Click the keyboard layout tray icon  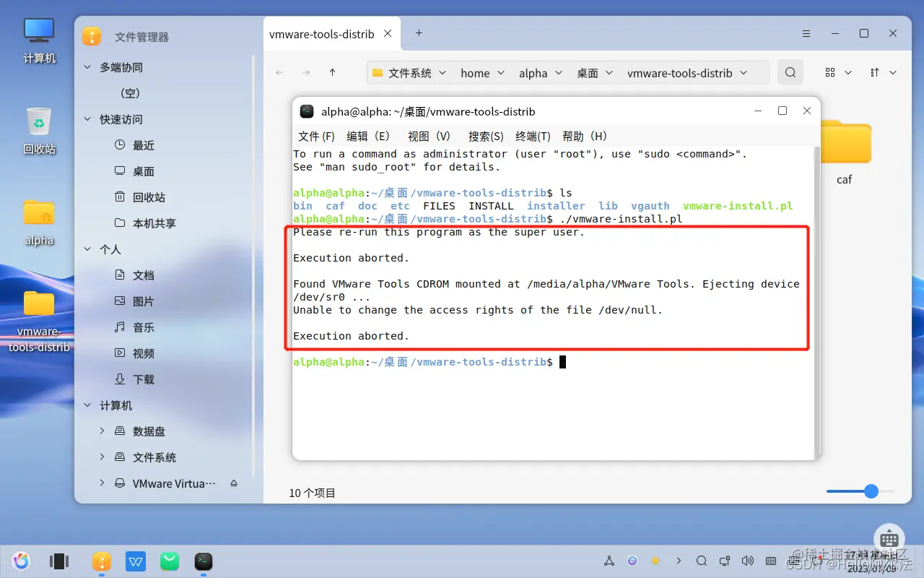click(770, 561)
